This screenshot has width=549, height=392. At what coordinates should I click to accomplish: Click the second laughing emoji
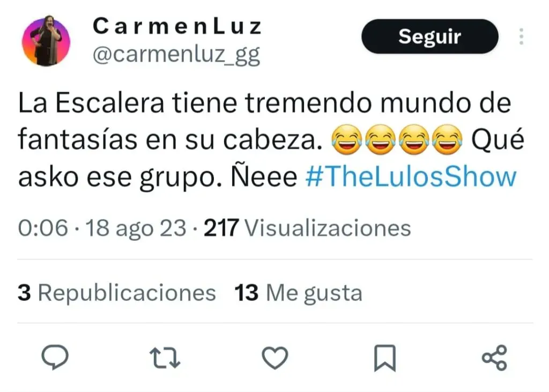pyautogui.click(x=380, y=139)
